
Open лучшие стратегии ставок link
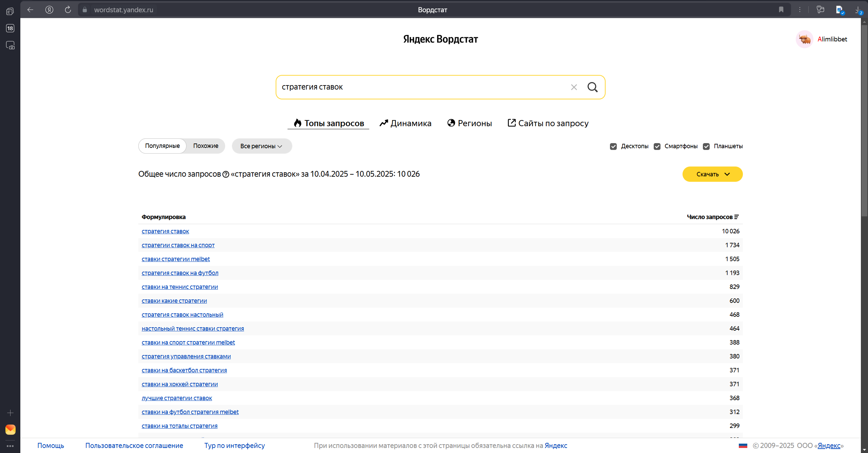click(x=177, y=398)
